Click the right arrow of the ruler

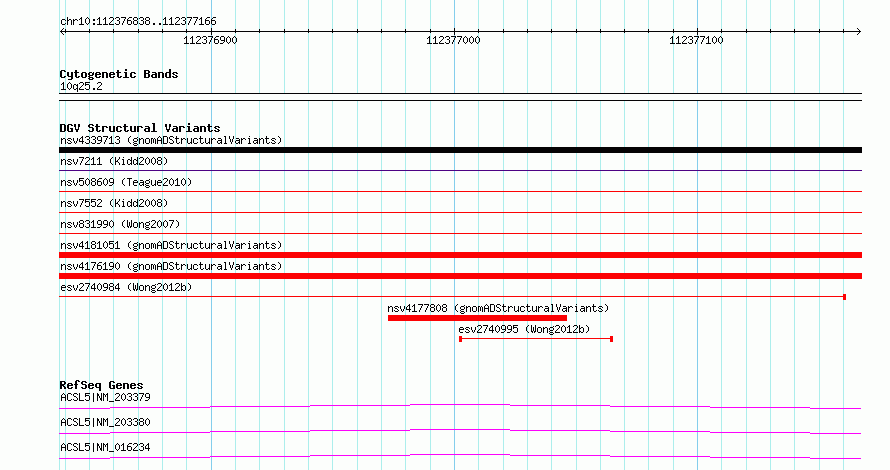[x=859, y=32]
